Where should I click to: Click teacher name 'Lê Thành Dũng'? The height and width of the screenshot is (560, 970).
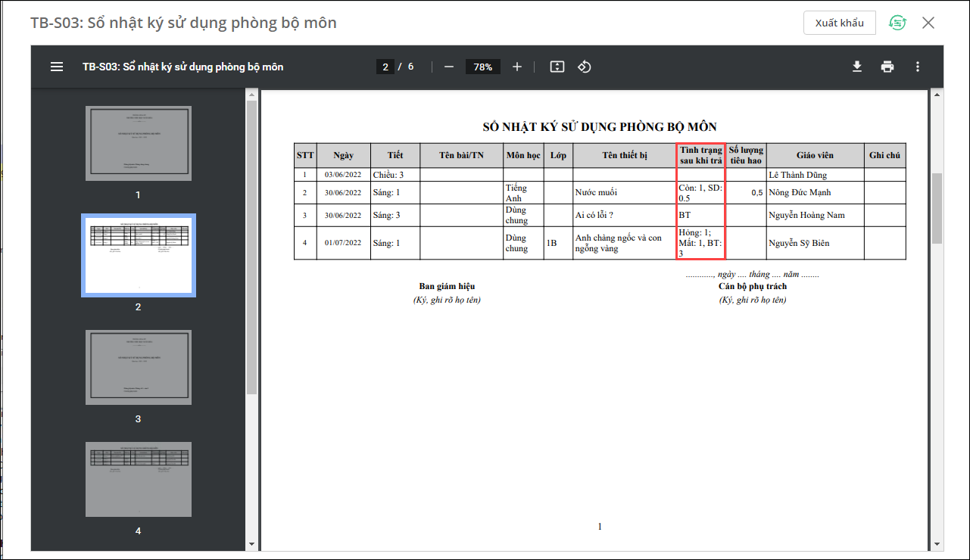[x=798, y=175]
